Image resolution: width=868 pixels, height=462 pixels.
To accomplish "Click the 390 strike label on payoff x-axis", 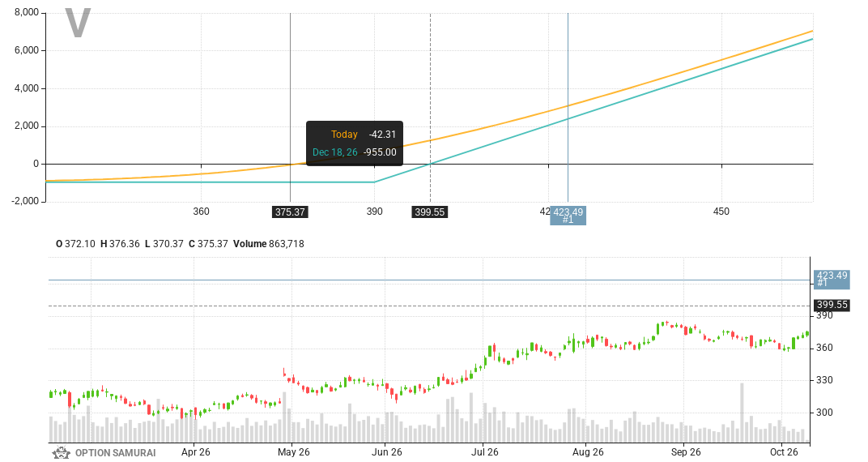I will 374,212.
